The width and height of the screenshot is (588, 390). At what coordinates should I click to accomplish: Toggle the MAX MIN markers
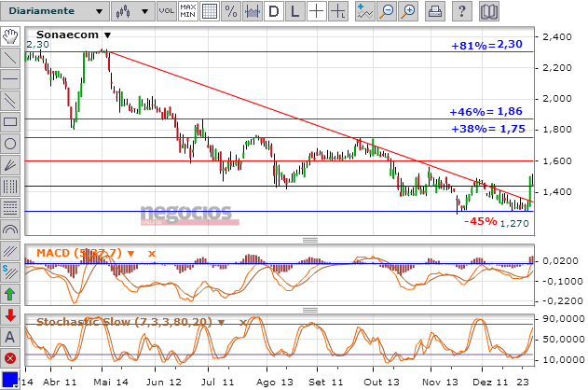(188, 11)
